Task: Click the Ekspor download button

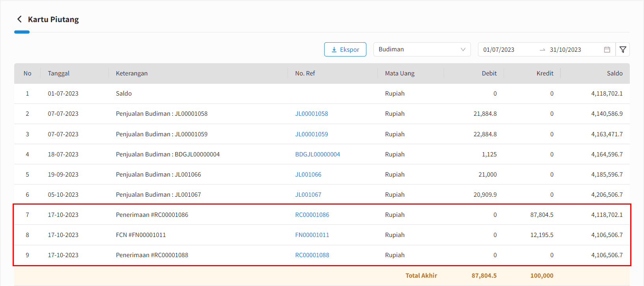Action: (x=345, y=49)
